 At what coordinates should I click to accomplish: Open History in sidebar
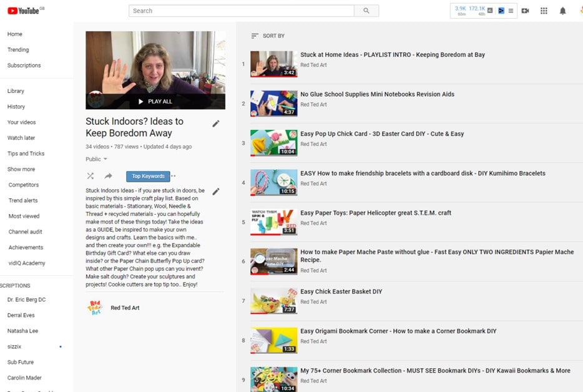click(16, 106)
